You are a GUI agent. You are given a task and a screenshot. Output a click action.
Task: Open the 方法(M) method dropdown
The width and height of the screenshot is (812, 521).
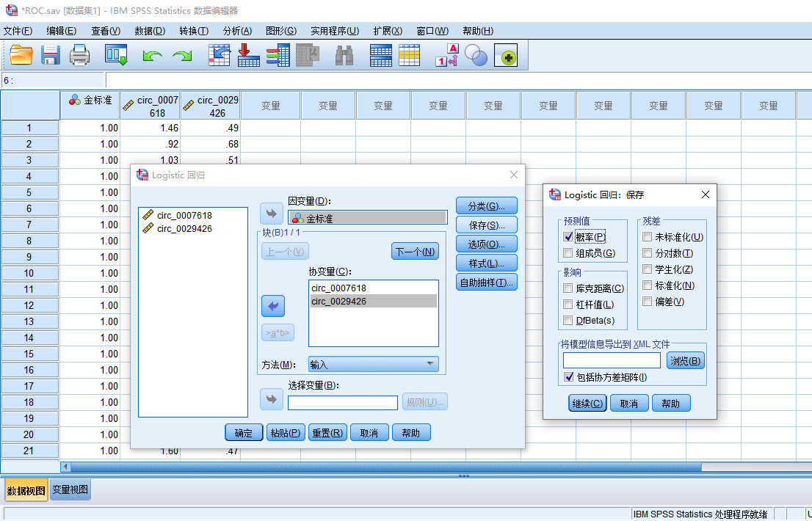pos(374,364)
